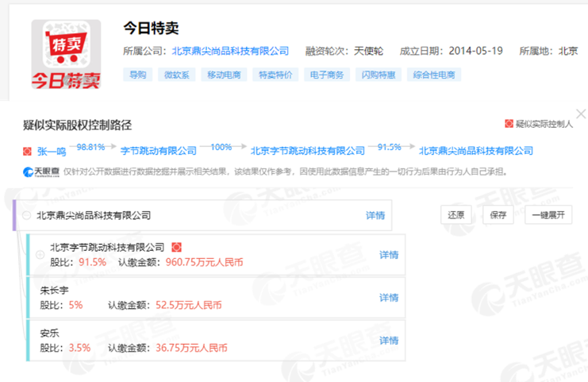
Task: Click the 2014-05-19 founding date
Action: (476, 51)
